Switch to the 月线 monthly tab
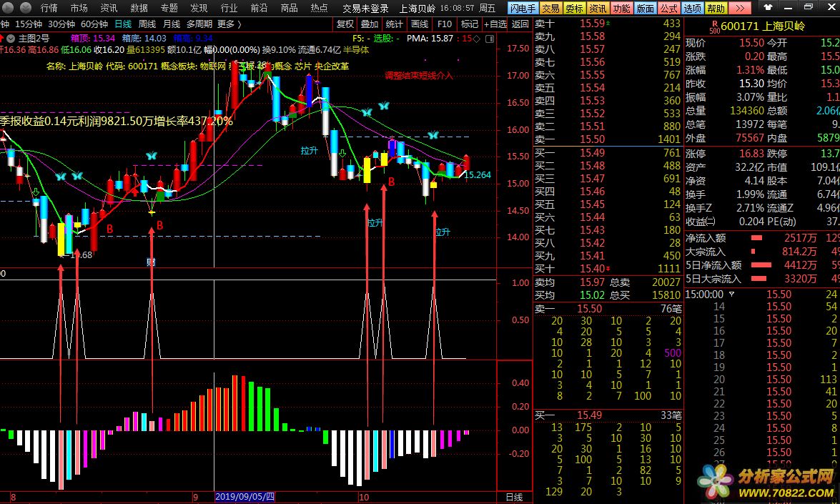Screen dimensions: 840x504 point(172,24)
